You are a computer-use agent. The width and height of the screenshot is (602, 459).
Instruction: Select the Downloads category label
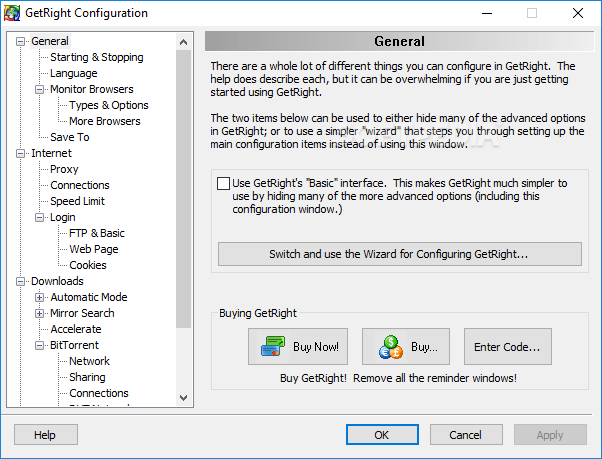[57, 281]
